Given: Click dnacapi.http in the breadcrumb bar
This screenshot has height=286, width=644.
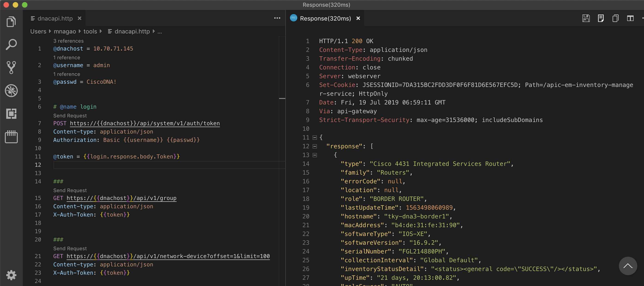Looking at the screenshot, I should tap(132, 31).
